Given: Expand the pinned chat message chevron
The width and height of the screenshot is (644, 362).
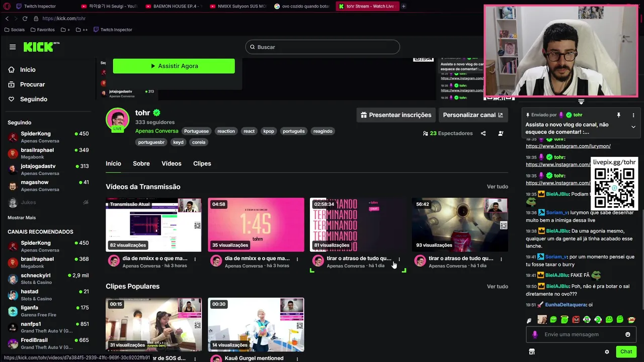Looking at the screenshot, I should click(x=633, y=127).
